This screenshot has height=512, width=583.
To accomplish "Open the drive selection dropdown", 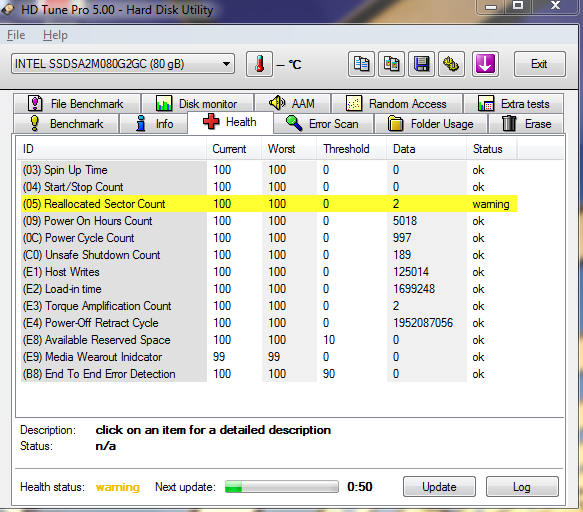I will coord(123,64).
